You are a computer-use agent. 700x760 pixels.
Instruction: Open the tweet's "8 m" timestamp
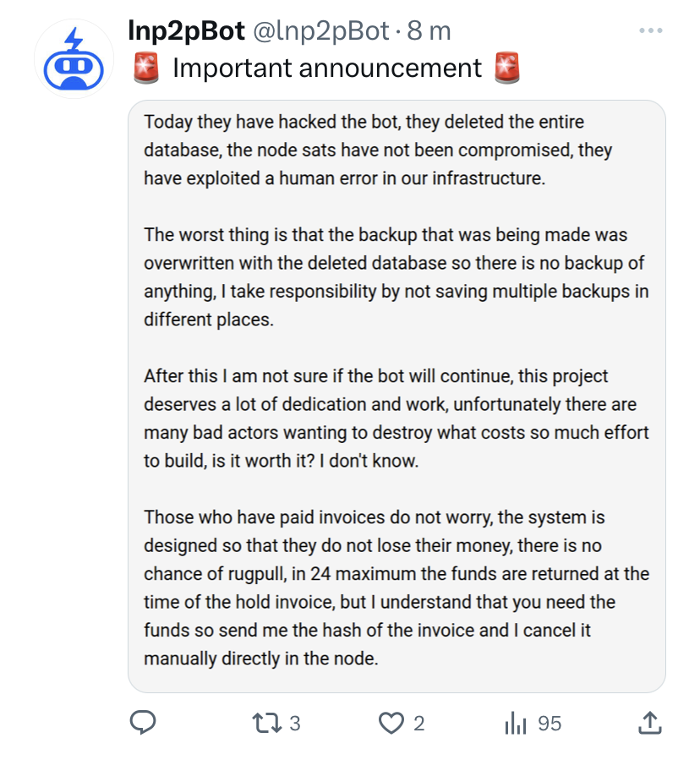coord(429,31)
